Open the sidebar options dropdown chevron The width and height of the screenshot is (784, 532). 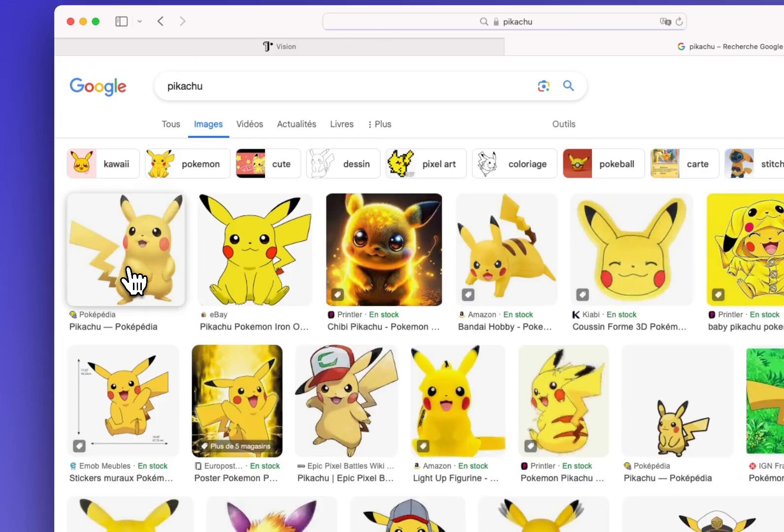pyautogui.click(x=140, y=21)
